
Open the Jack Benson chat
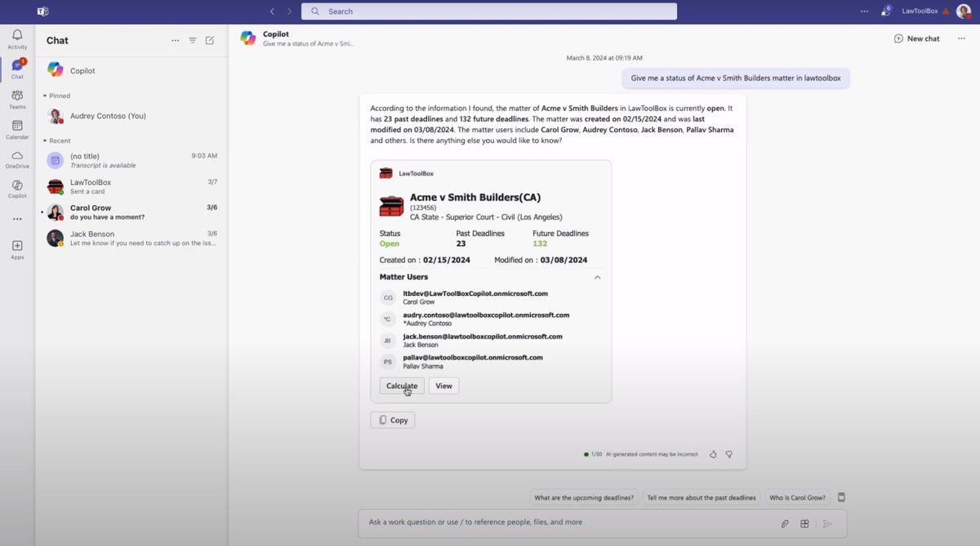click(131, 239)
